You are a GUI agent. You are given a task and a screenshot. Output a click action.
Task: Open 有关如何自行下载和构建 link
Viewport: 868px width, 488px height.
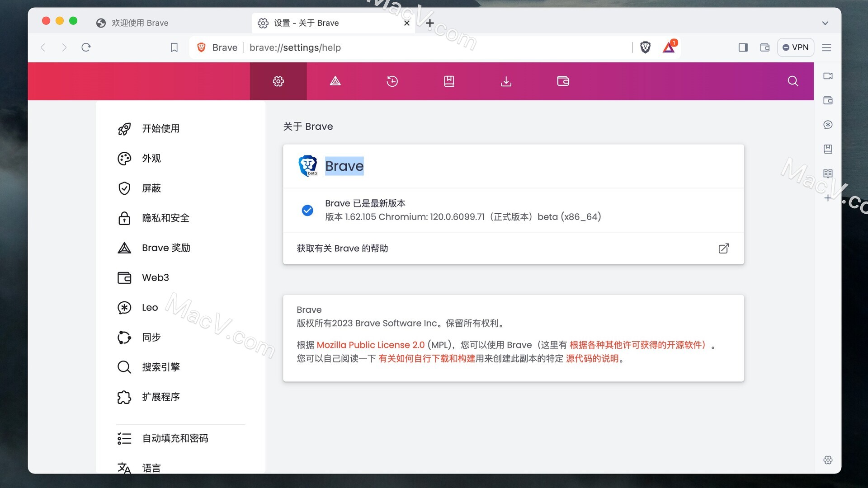(427, 359)
